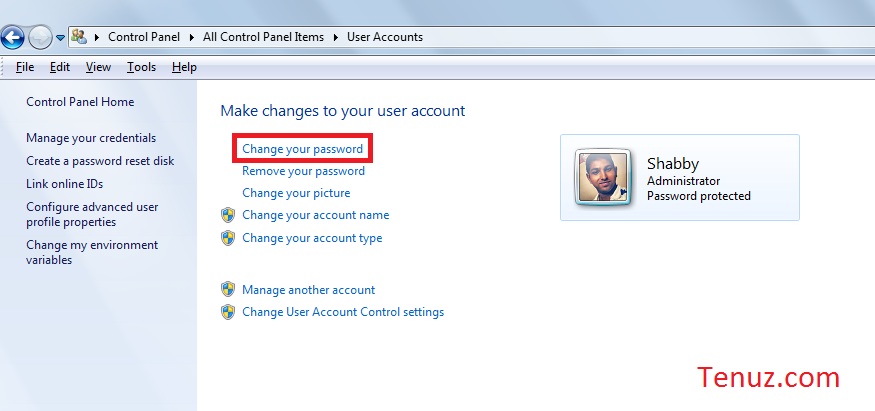This screenshot has width=875, height=411.
Task: Open Create a password reset disk
Action: (100, 161)
